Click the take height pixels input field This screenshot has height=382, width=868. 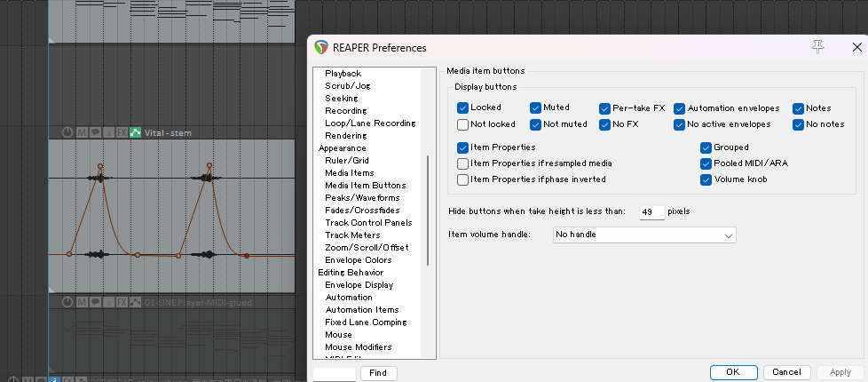652,211
